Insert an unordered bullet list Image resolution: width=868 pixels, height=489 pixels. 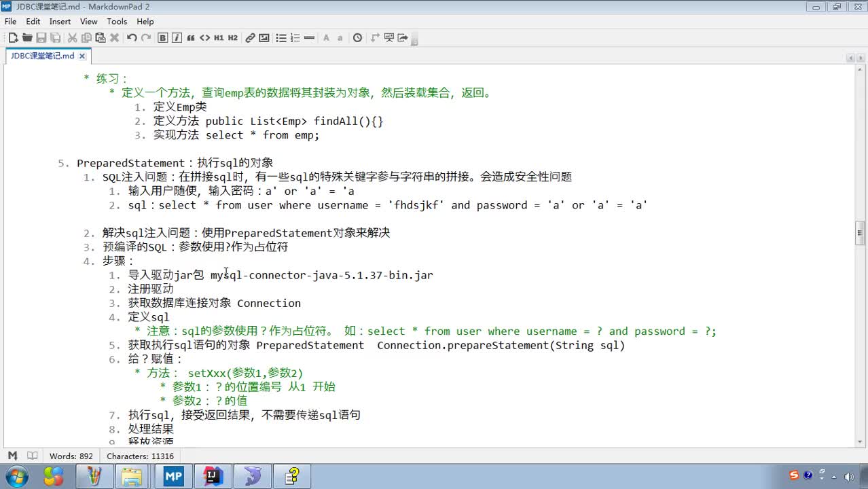[x=281, y=38]
